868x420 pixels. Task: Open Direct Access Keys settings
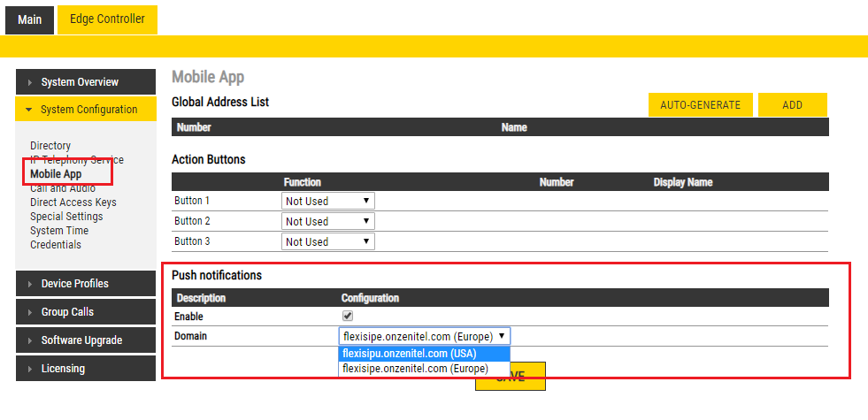coord(73,202)
